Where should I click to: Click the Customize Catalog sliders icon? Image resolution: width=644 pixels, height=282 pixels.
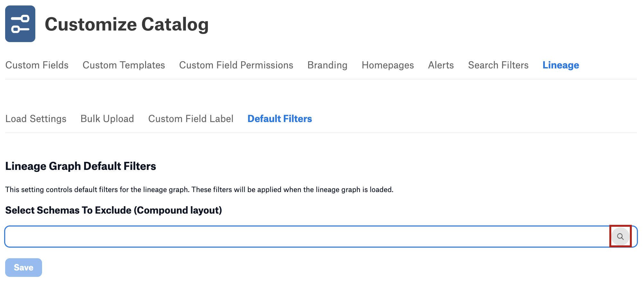(x=20, y=24)
